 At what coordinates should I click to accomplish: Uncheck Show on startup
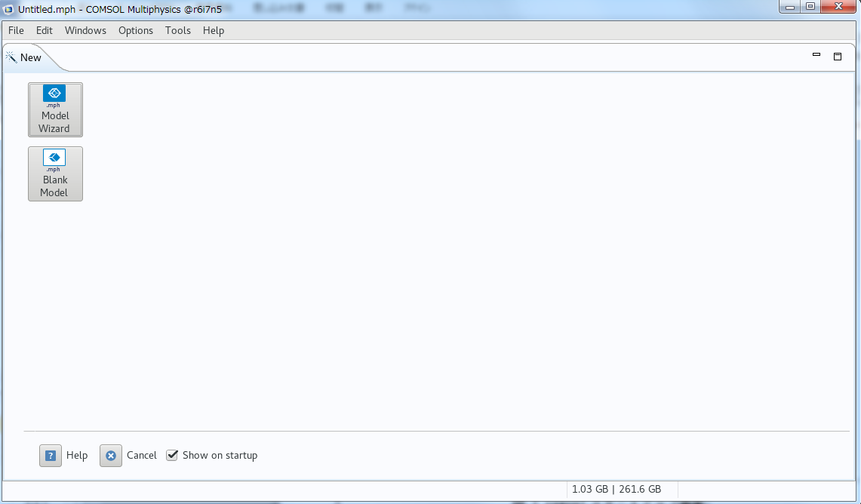point(172,455)
